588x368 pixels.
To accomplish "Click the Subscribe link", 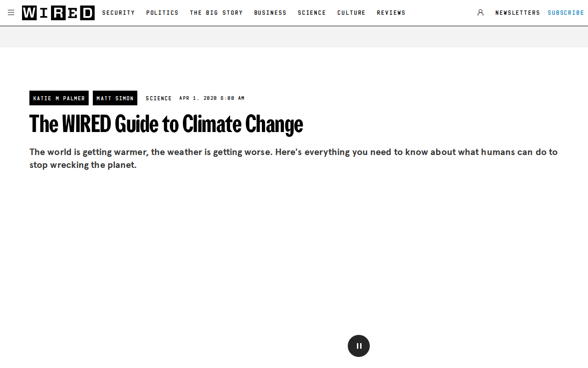I will coord(566,13).
